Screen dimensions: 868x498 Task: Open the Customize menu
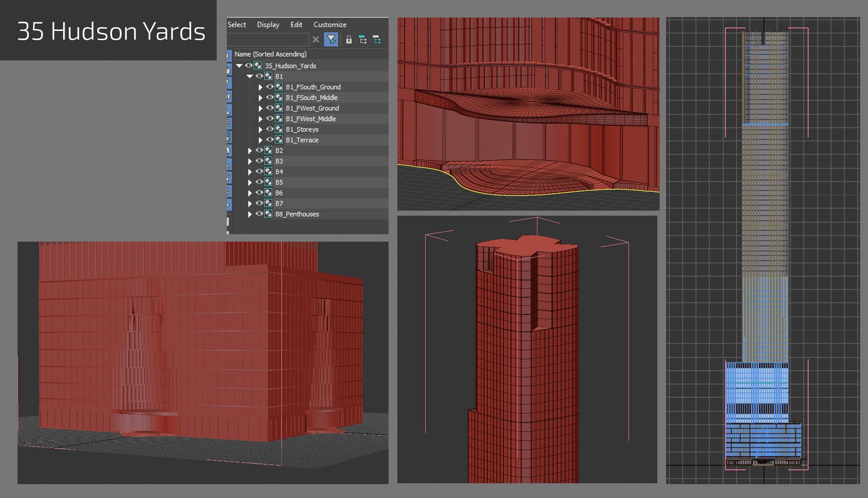click(330, 24)
